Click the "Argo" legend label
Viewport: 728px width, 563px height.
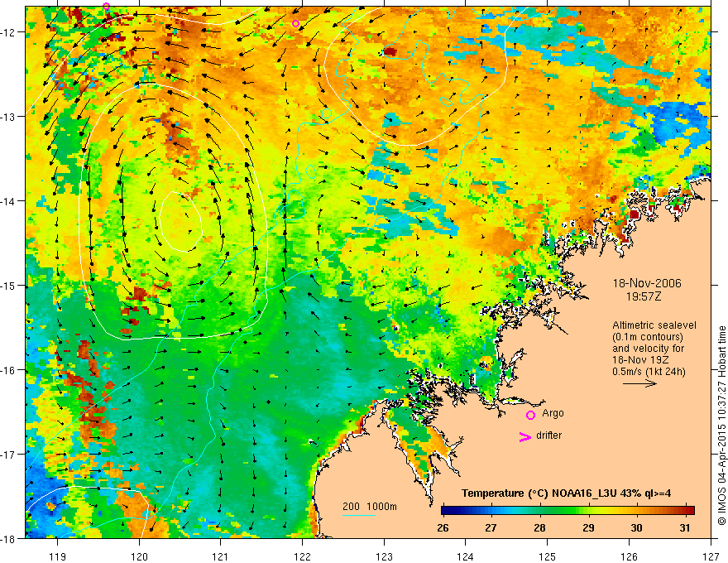tap(553, 413)
